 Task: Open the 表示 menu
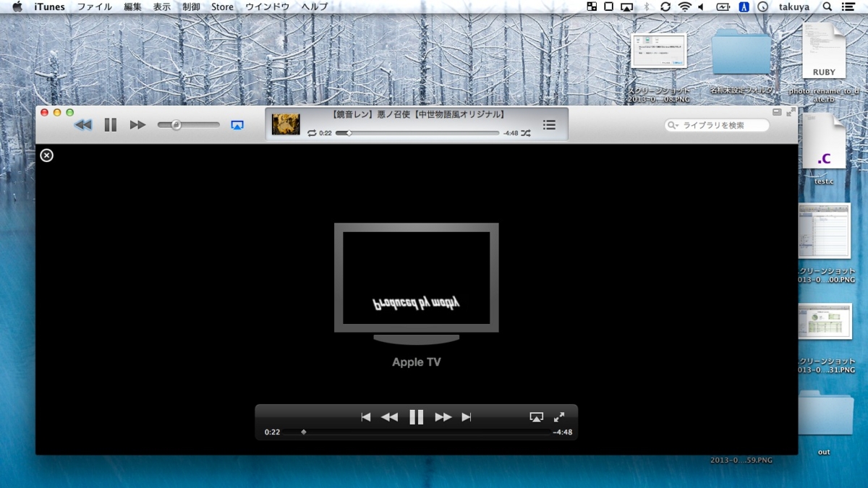[162, 7]
